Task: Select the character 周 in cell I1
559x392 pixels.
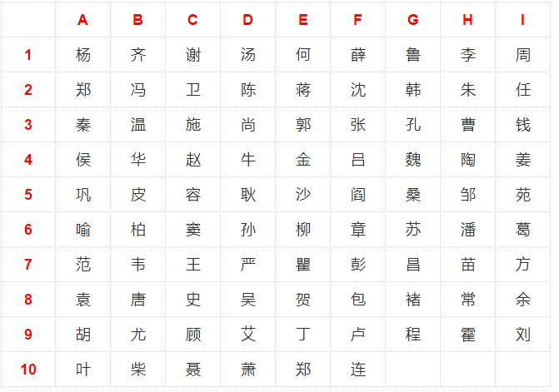Action: (x=523, y=55)
